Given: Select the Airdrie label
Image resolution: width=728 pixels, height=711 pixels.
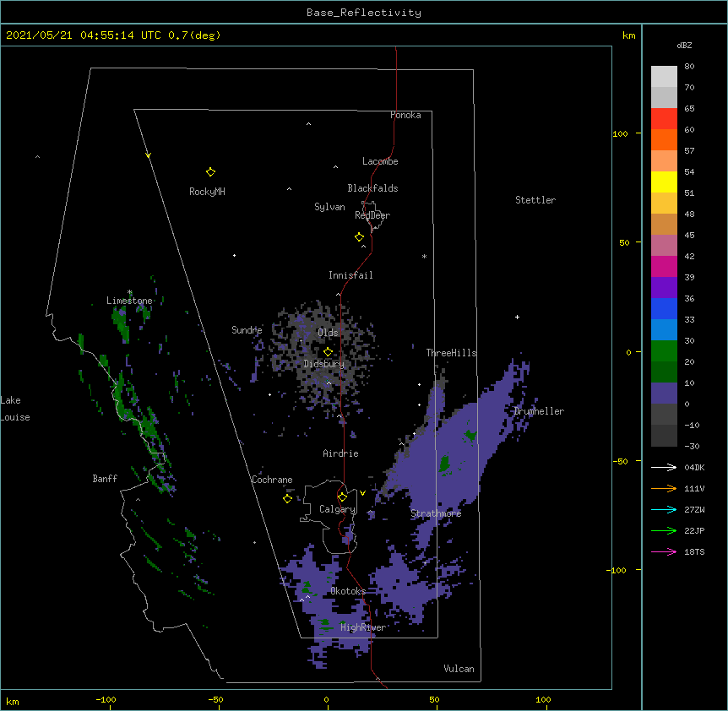Looking at the screenshot, I should (341, 453).
